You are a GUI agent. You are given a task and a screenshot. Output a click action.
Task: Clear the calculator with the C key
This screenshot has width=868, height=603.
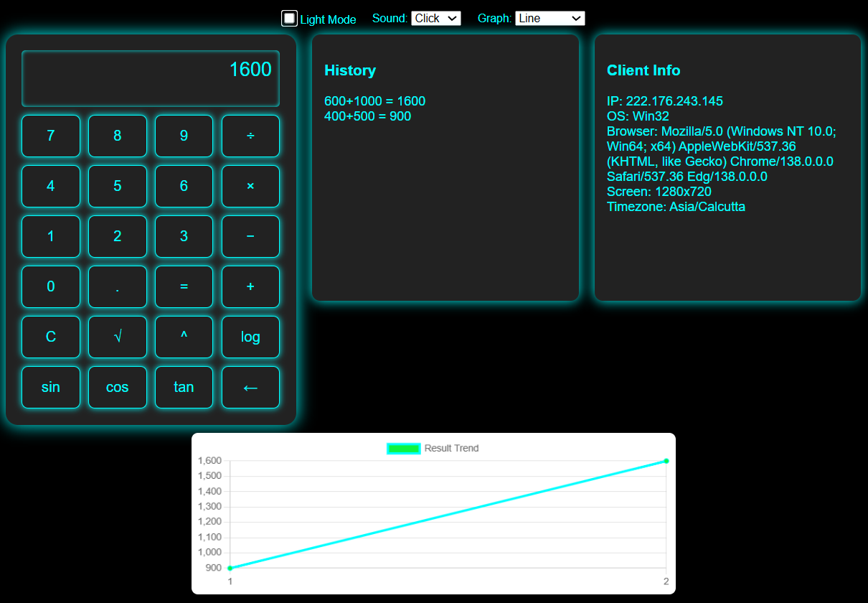[51, 337]
